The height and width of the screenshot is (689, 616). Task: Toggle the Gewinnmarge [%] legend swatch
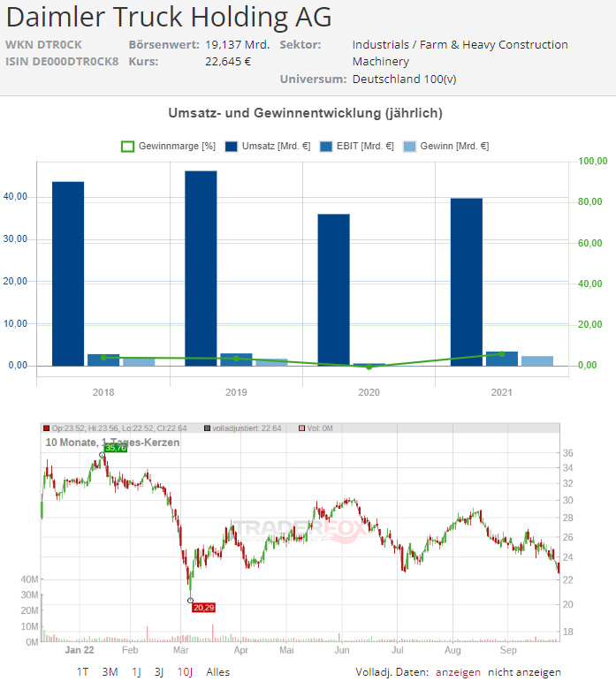(127, 147)
